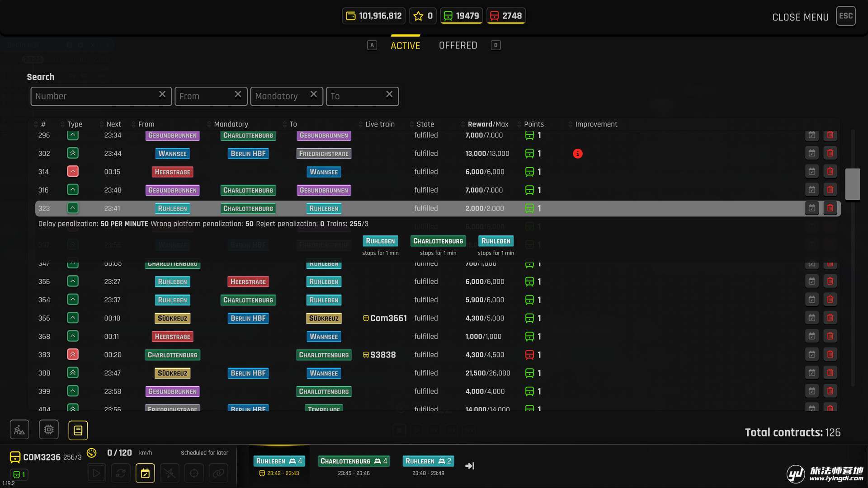The height and width of the screenshot is (488, 868).
Task: Open schedule editor for contract 323
Action: point(812,208)
